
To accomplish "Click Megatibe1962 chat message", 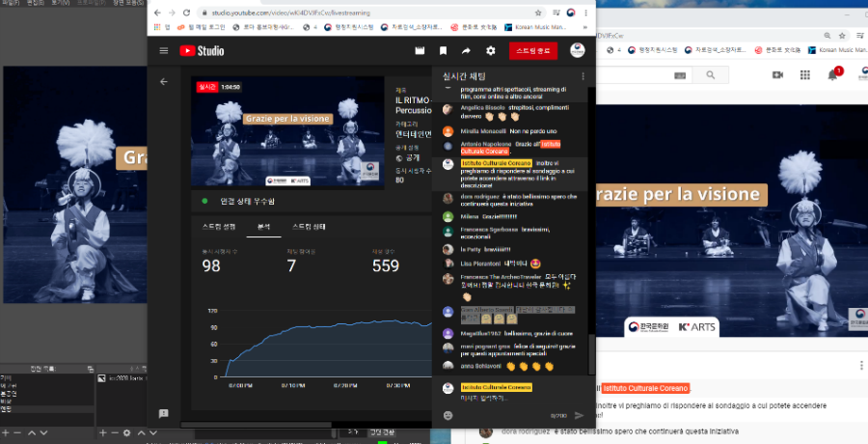I will tap(510, 334).
